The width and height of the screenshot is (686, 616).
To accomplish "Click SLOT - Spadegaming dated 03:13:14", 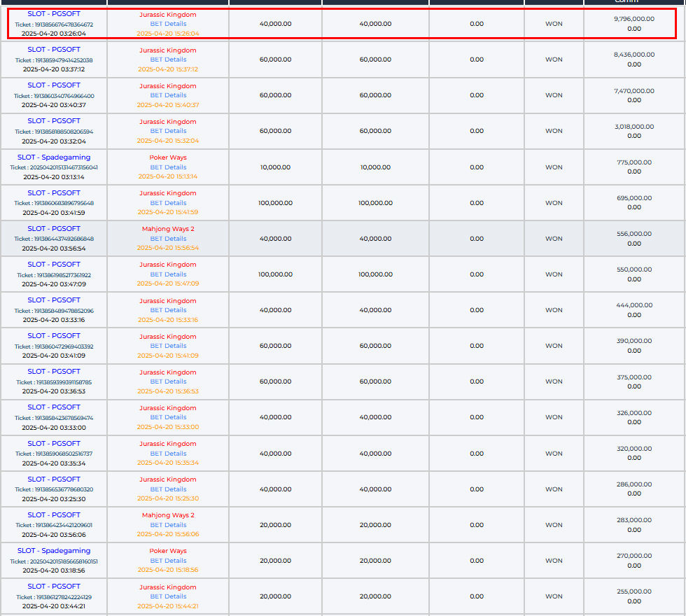I will coord(54,157).
